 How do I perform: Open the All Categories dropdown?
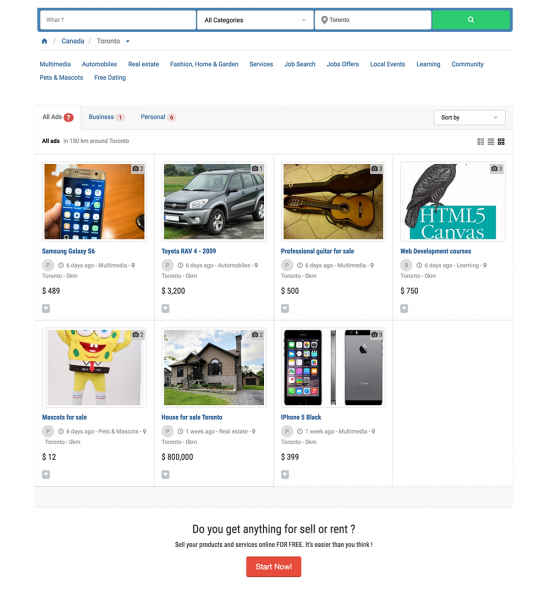[x=255, y=20]
